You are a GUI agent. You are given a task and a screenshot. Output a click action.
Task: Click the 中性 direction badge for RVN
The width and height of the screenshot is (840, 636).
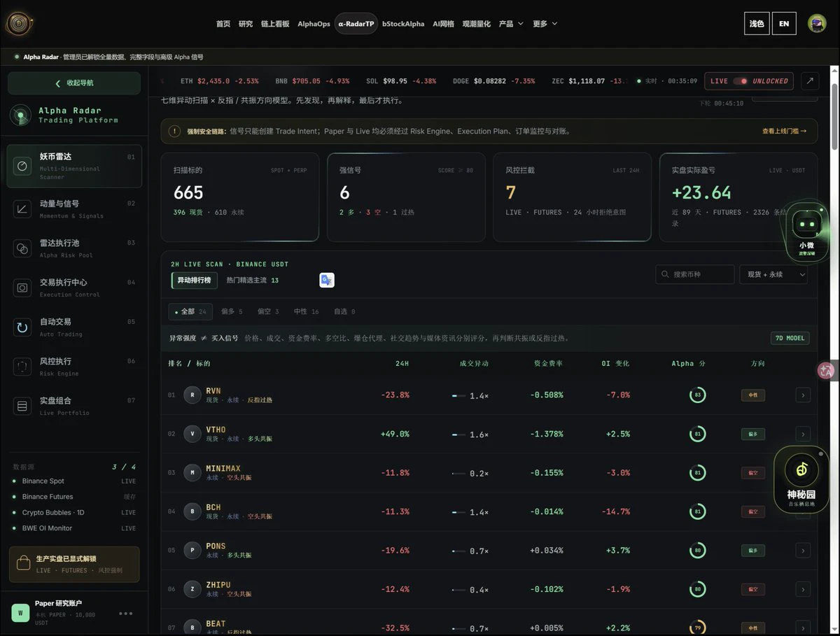pyautogui.click(x=753, y=395)
